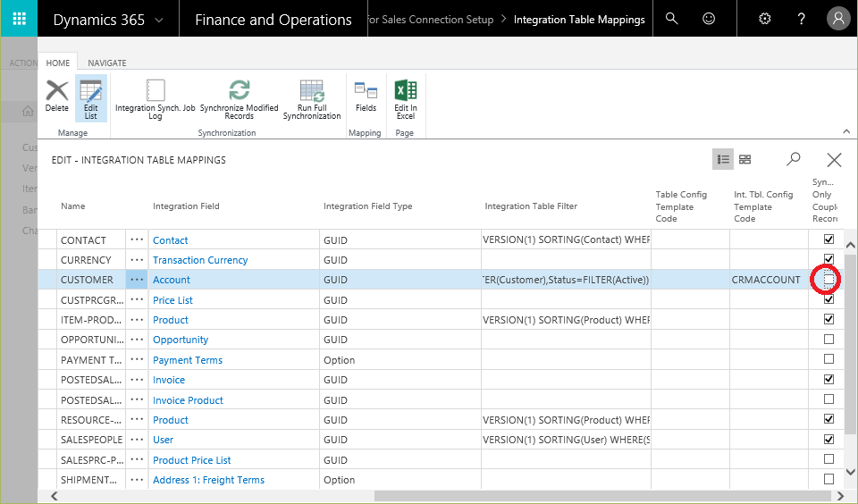Open the feedback smiley icon
Viewport: 858px width, 504px height.
[x=709, y=19]
